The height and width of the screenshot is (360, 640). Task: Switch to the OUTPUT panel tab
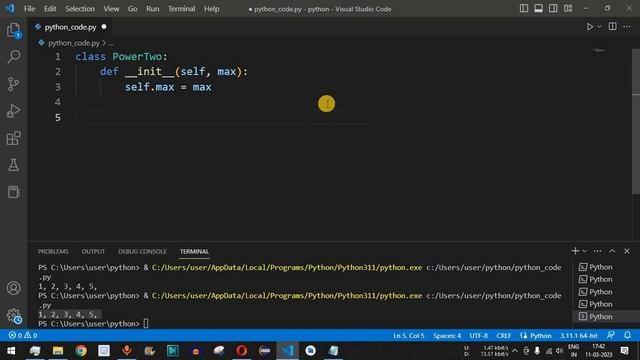(x=93, y=251)
